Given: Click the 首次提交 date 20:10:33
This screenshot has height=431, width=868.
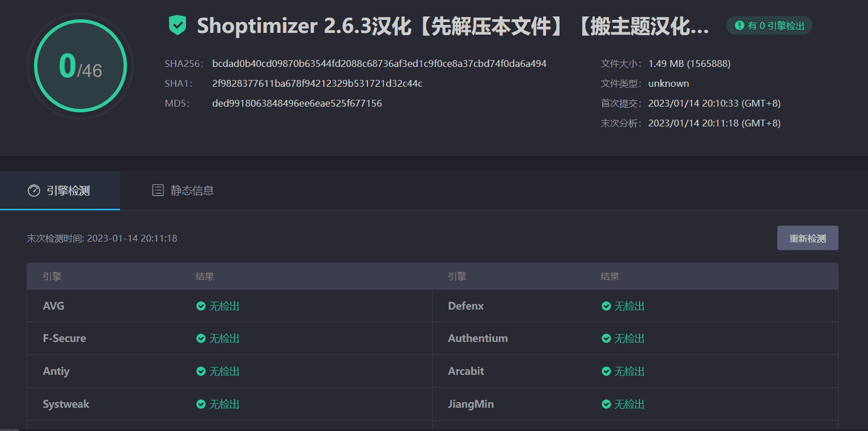Looking at the screenshot, I should tap(714, 103).
